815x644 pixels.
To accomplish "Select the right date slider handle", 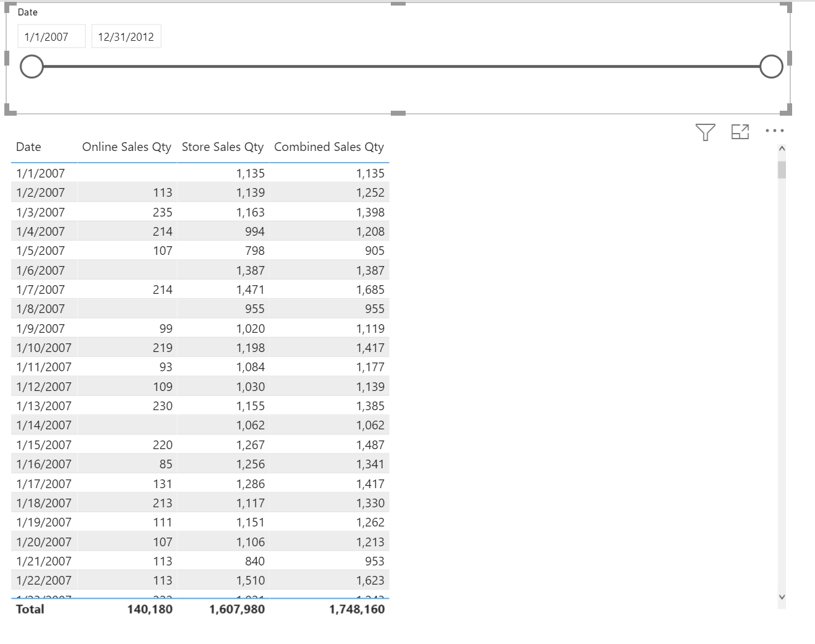I will 771,66.
